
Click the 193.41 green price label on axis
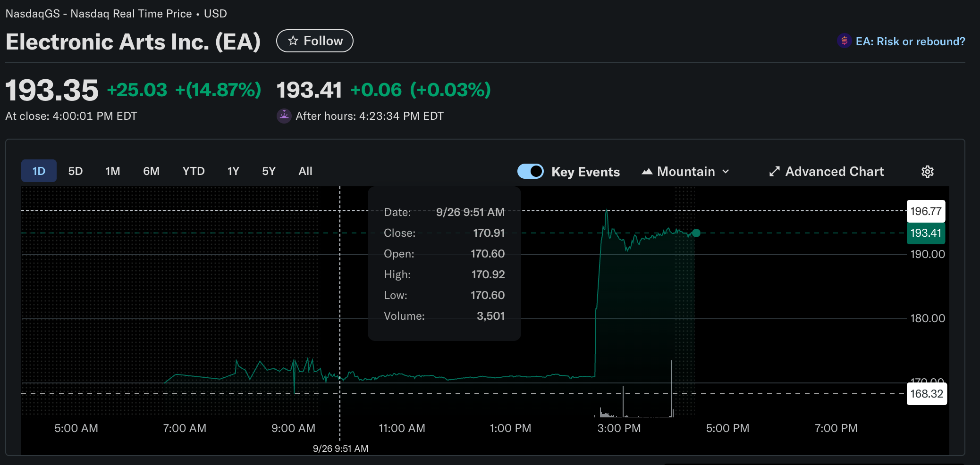tap(925, 233)
